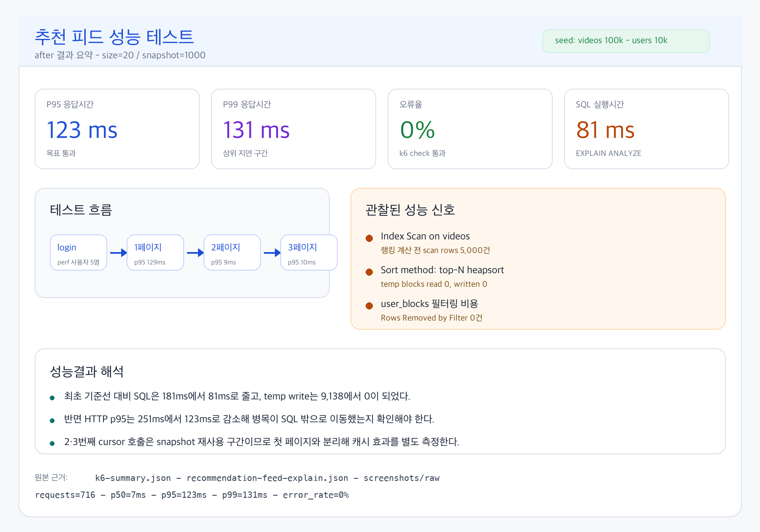Click the k6 check 통과 caption
Screen dimensions: 760x532
(422, 153)
